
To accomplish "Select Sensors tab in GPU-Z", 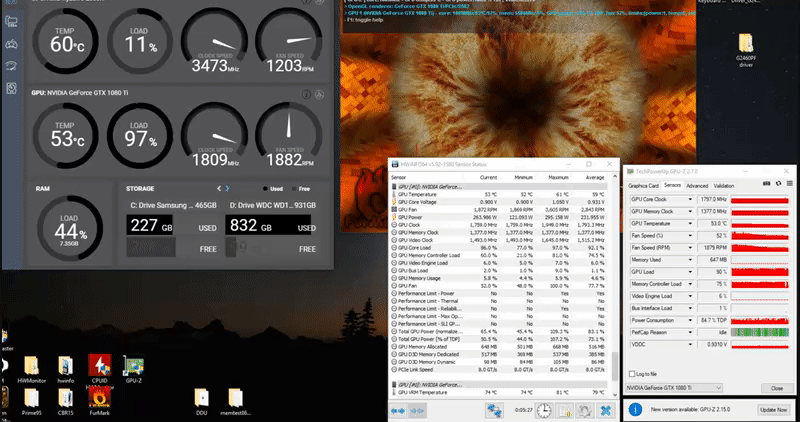I will 672,185.
